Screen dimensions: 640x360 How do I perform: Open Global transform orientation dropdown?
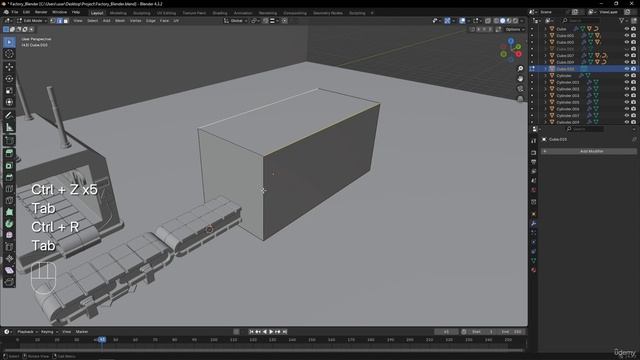pyautogui.click(x=236, y=20)
